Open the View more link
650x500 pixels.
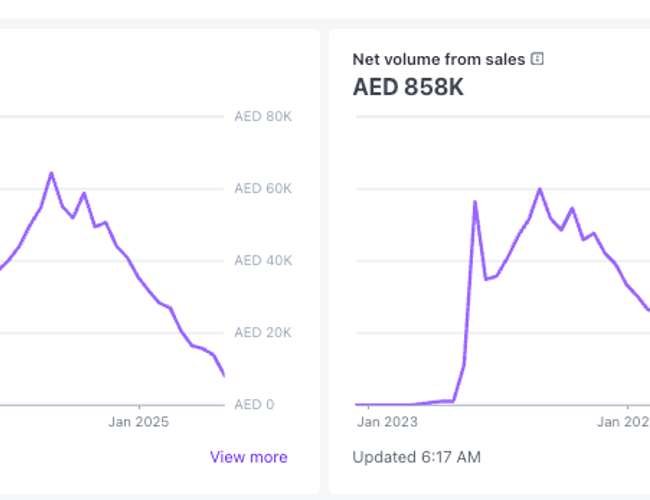coord(248,457)
